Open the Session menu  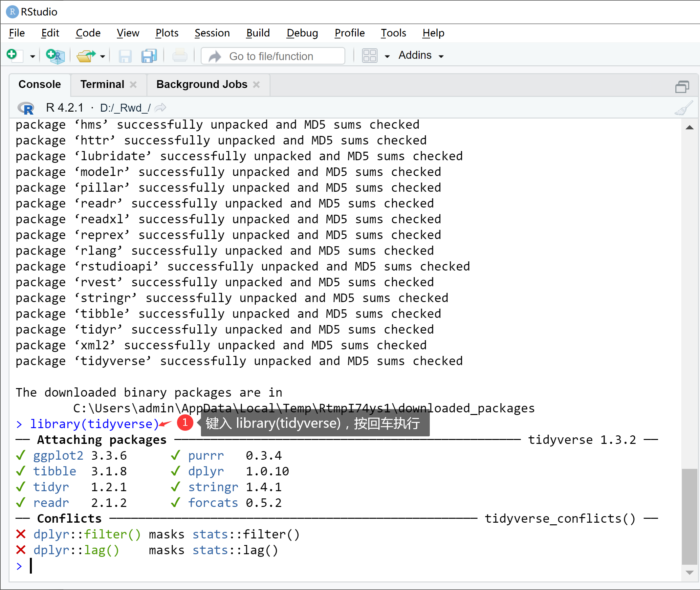point(212,33)
